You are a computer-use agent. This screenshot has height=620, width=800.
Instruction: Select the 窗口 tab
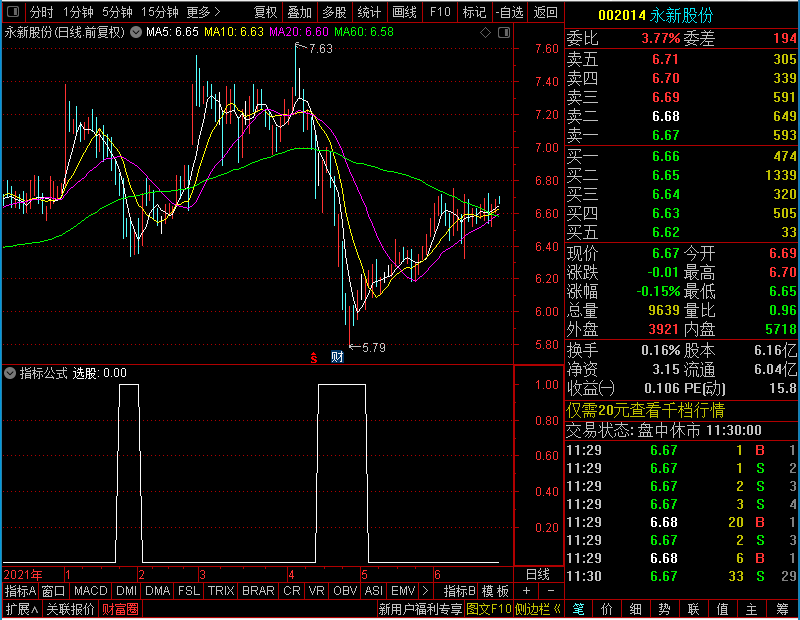54,591
